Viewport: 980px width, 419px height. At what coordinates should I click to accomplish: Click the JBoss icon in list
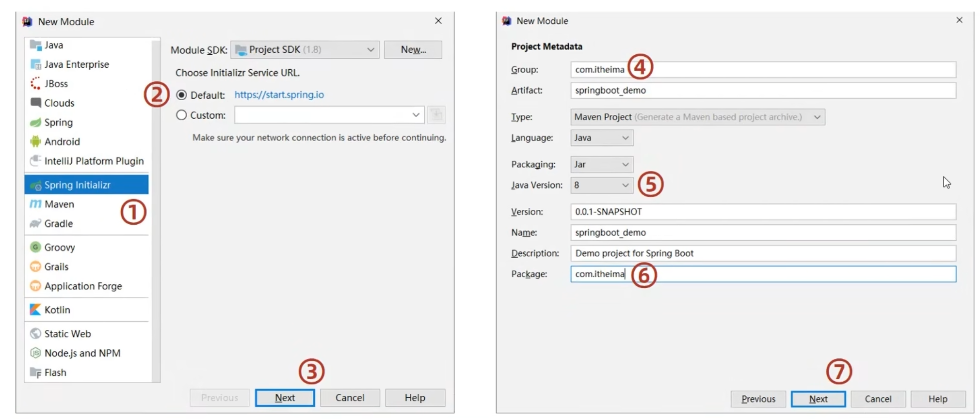coord(35,84)
